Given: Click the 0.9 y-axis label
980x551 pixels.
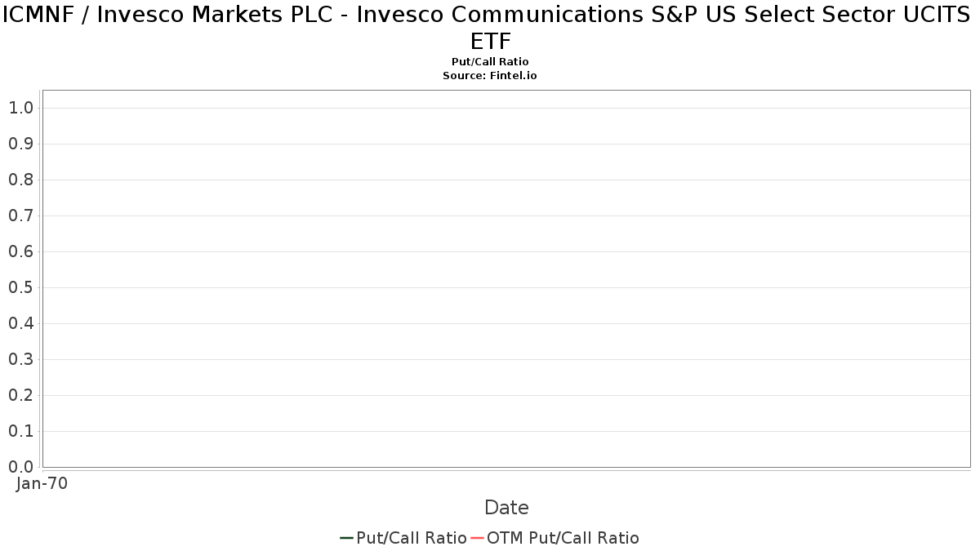Looking at the screenshot, I should click(20, 144).
